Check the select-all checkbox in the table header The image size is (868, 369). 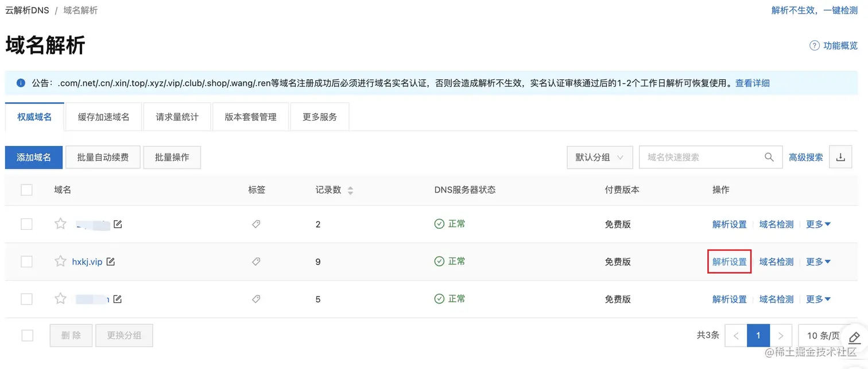click(x=26, y=190)
